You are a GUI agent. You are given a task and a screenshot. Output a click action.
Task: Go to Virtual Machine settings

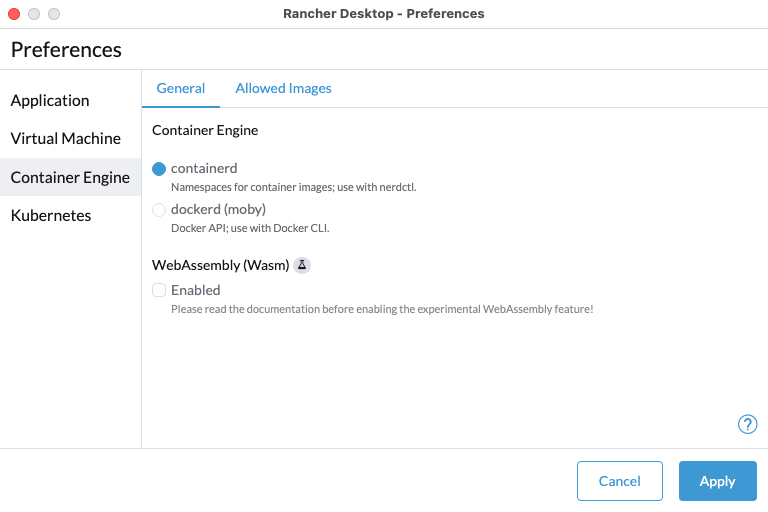click(x=66, y=138)
